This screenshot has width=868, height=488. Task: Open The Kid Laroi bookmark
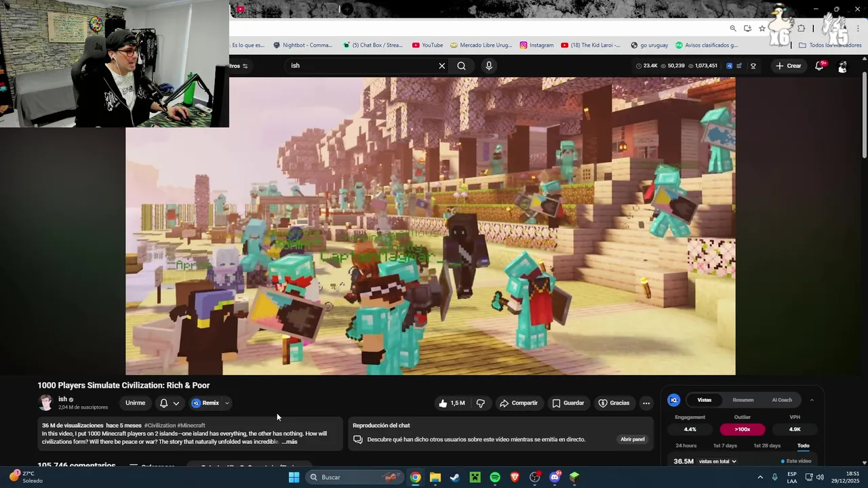point(591,45)
